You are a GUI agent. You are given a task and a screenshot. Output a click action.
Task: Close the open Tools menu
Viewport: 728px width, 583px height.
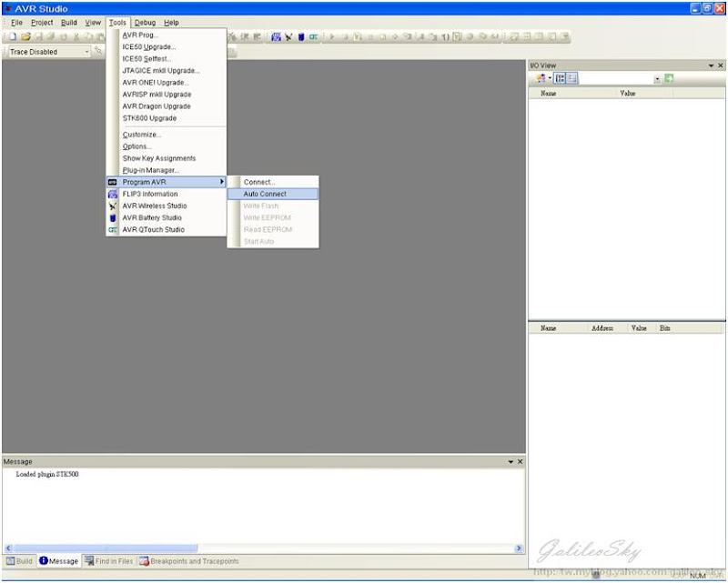(x=117, y=22)
